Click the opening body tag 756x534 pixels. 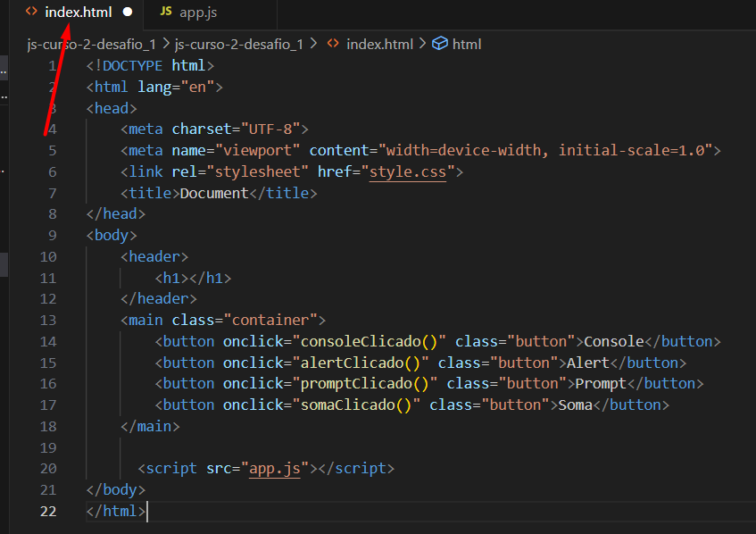[112, 236]
